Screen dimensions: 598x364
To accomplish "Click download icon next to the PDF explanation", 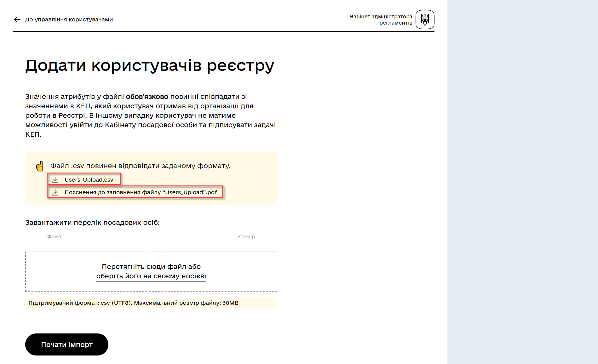I will coord(55,192).
